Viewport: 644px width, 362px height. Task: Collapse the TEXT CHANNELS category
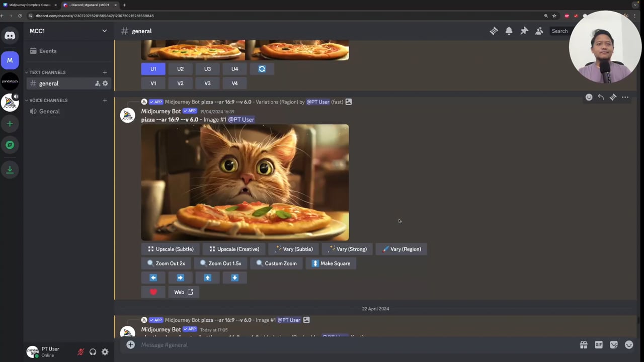(x=47, y=72)
